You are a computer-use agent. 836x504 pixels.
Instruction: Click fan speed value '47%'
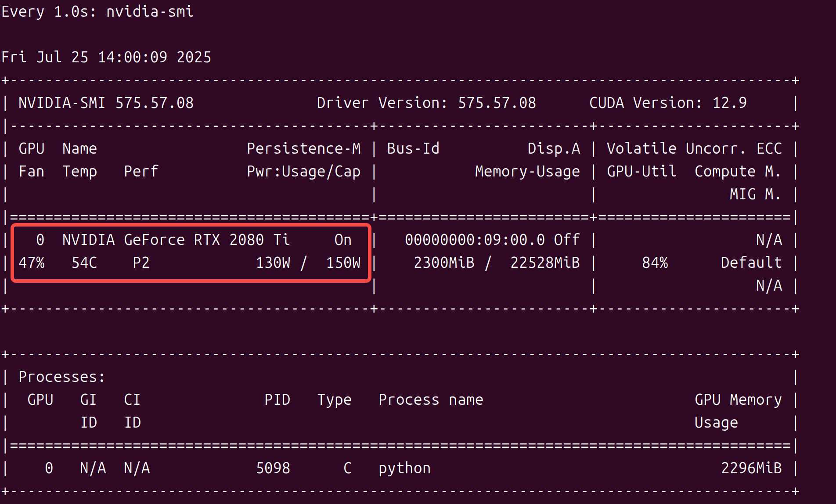pyautogui.click(x=32, y=263)
